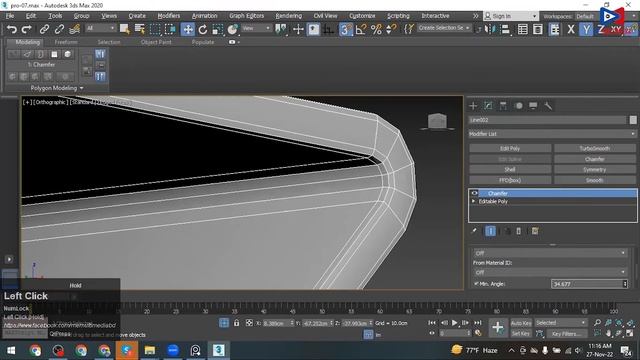640x360 pixels.
Task: Click the object color swatch
Action: pos(633,120)
